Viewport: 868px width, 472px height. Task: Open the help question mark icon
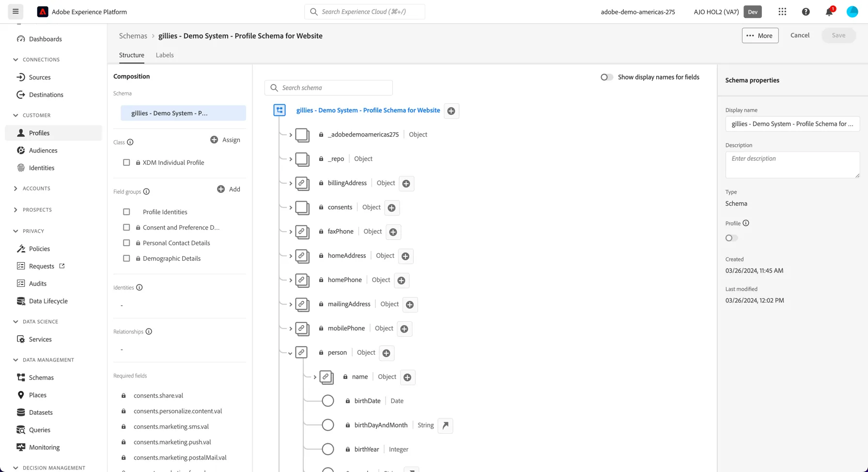(x=806, y=12)
